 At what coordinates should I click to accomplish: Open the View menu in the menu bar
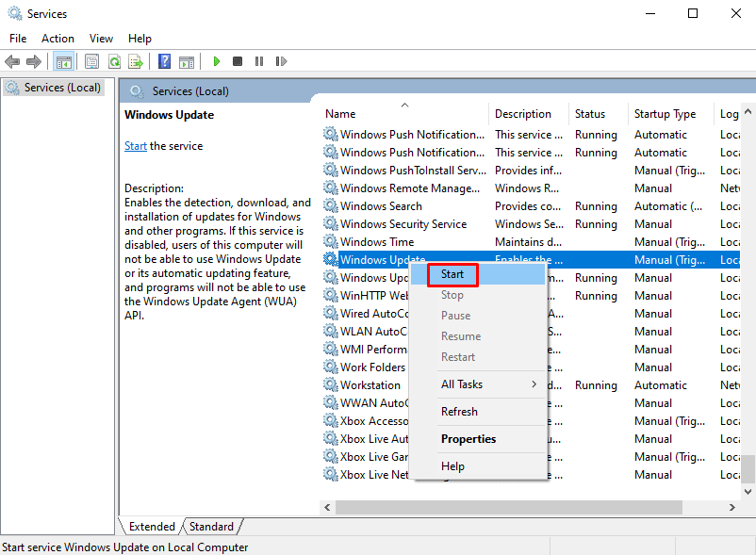point(101,39)
